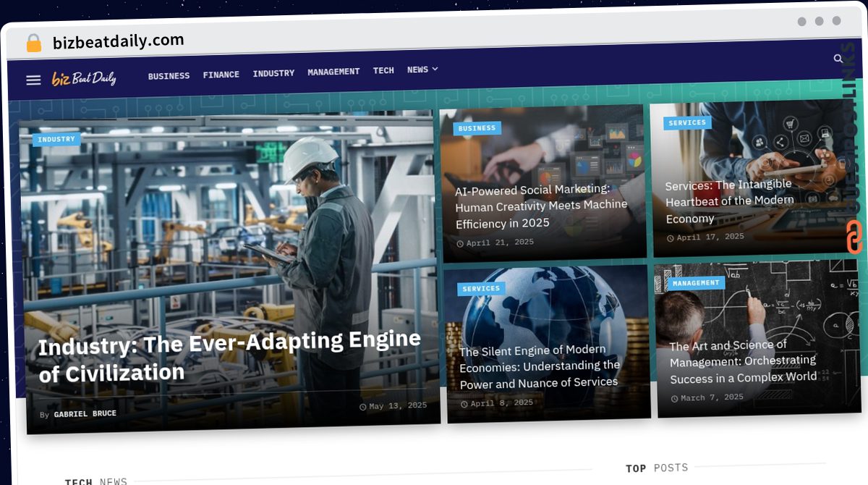Click Services tag on Intangible Heartbeat card
The width and height of the screenshot is (868, 485).
687,123
